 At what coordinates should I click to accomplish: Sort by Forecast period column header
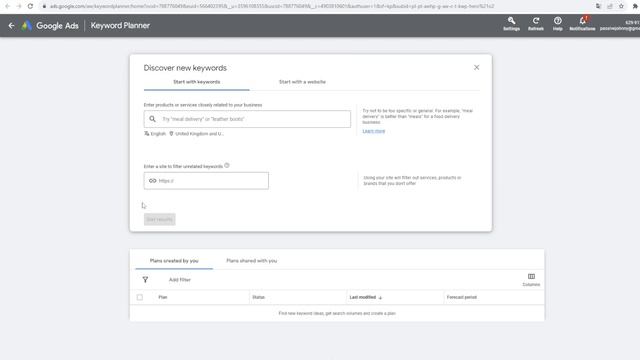pyautogui.click(x=462, y=297)
